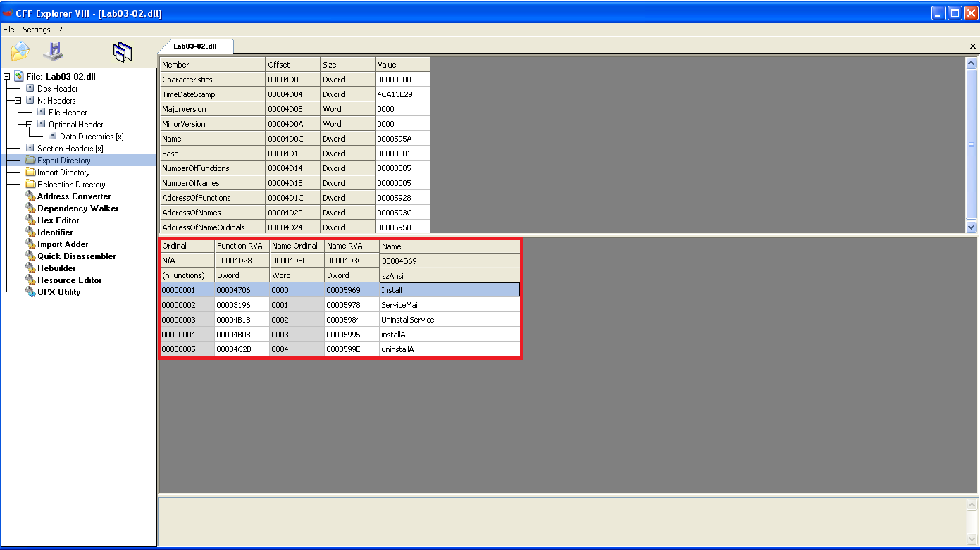Select Import Directory in the tree

coord(63,173)
